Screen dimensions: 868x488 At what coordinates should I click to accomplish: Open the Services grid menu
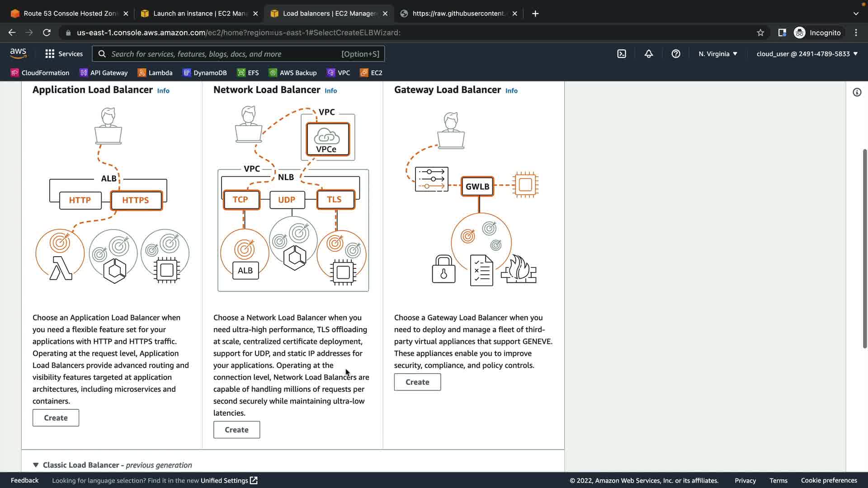(64, 54)
